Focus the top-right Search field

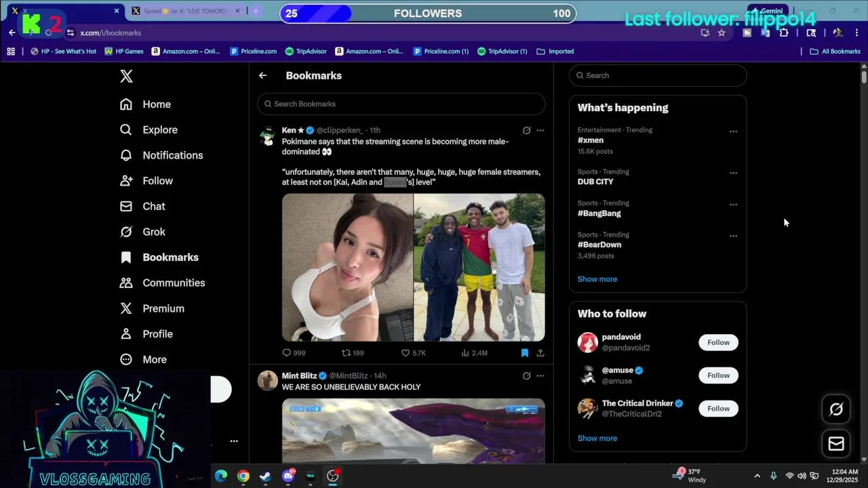[658, 75]
